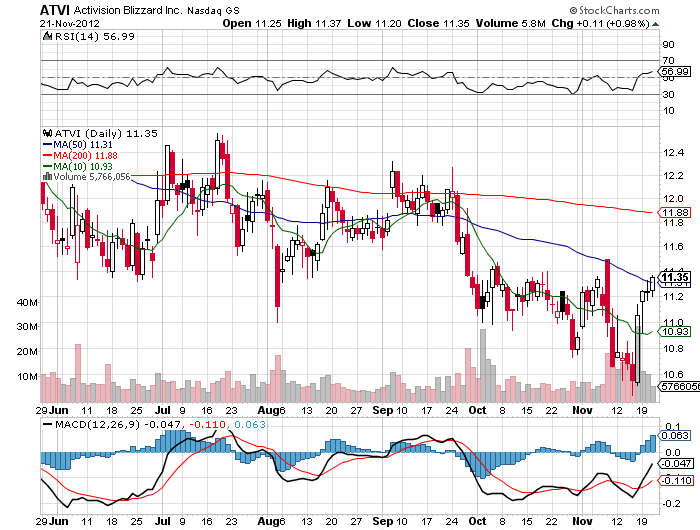Screen dimensions: 700x530
Task: Click the RSI(14) indicator icon
Action: click(47, 36)
